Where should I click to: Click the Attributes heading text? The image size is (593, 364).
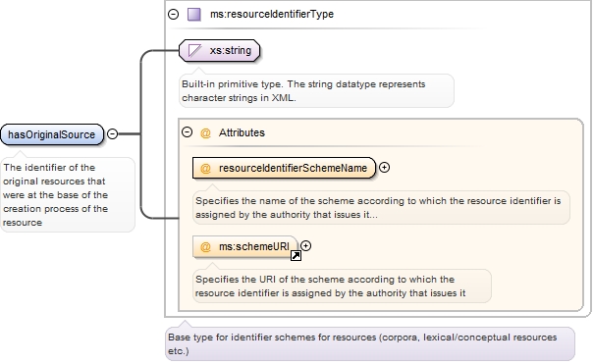pos(242,132)
